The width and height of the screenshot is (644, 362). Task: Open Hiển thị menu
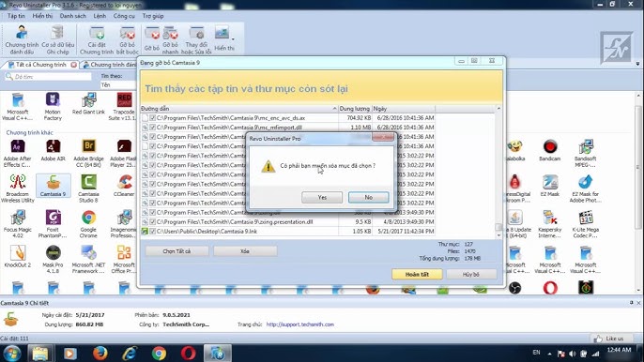[42, 16]
